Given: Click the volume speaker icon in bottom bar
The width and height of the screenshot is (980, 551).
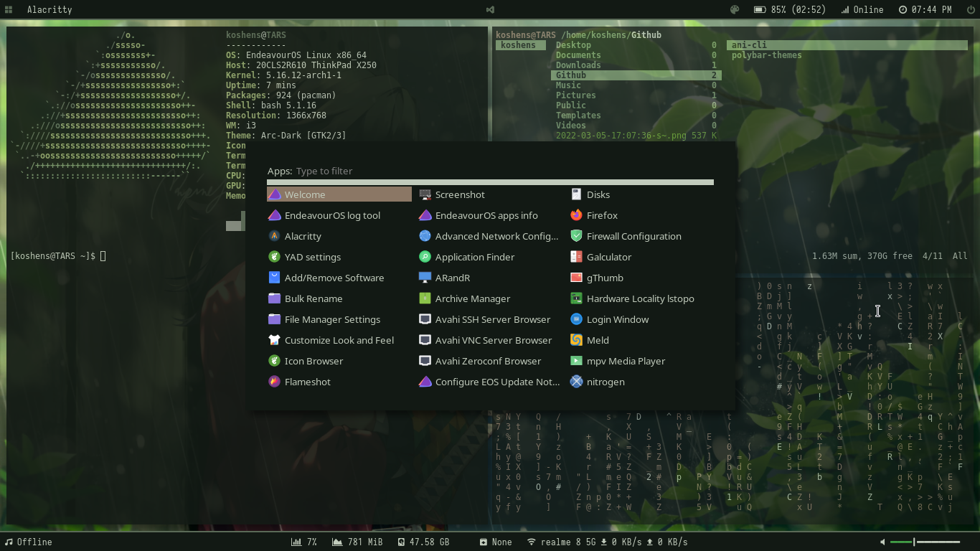Looking at the screenshot, I should (882, 542).
